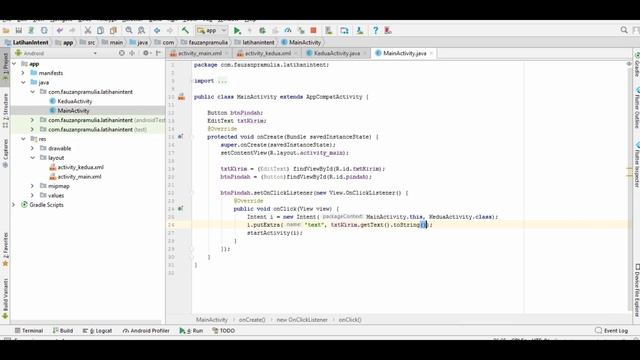Viewport: 640px width, 360px height.
Task: Click the Undo arrow in toolbar
Action: click(x=60, y=31)
